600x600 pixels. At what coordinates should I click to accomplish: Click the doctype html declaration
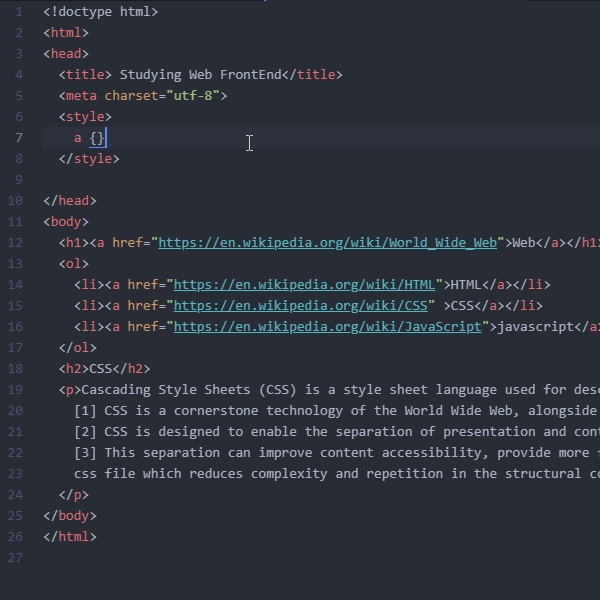coord(101,12)
